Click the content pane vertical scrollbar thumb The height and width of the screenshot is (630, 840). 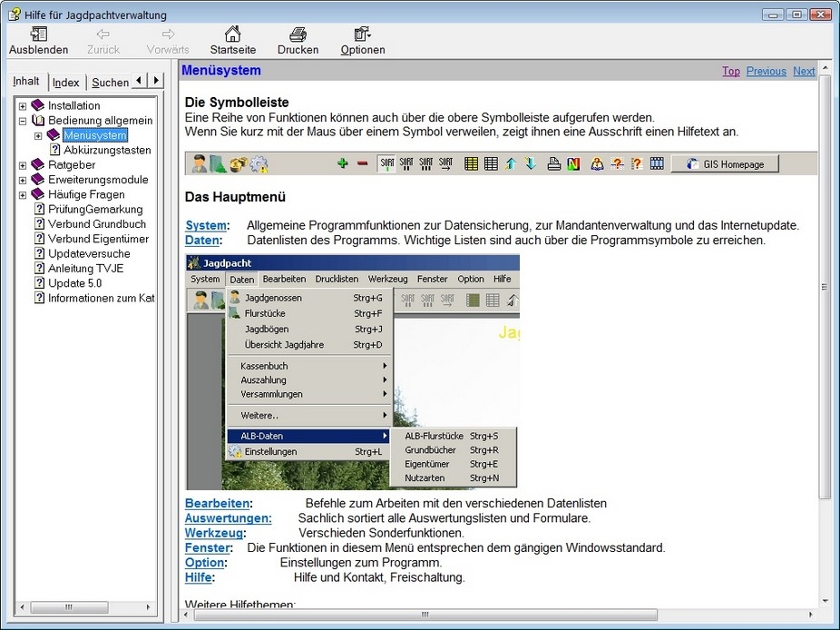825,287
